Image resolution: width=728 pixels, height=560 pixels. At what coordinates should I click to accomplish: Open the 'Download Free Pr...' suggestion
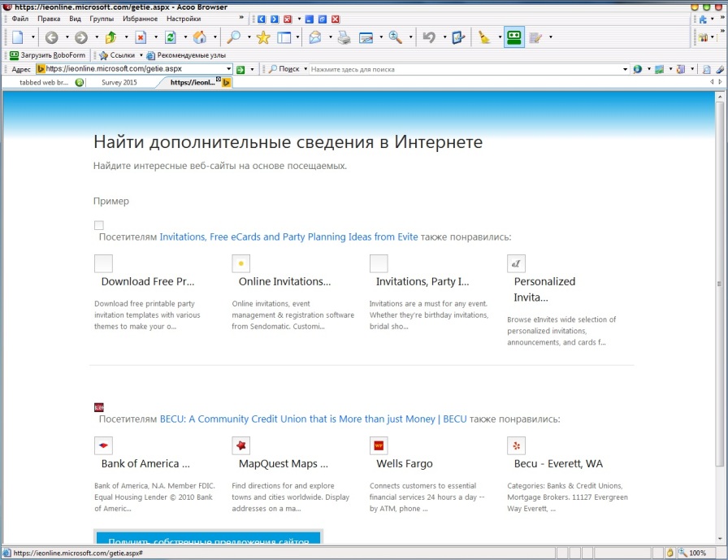[148, 281]
